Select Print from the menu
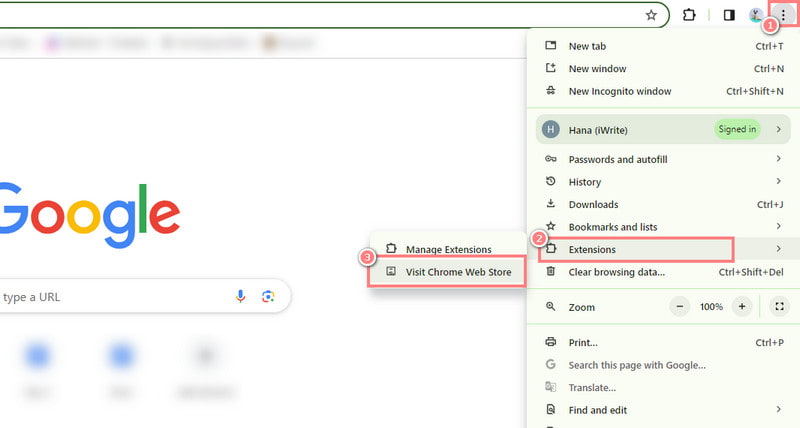 coord(664,342)
